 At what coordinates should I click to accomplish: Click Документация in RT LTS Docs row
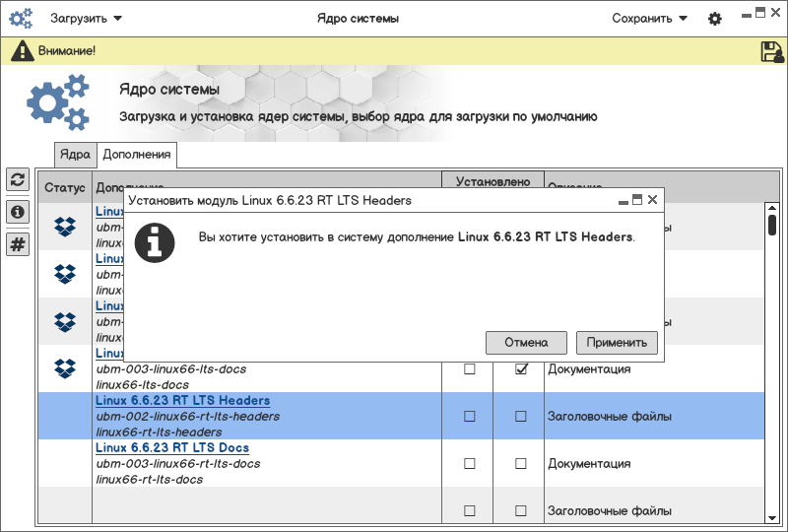point(589,464)
